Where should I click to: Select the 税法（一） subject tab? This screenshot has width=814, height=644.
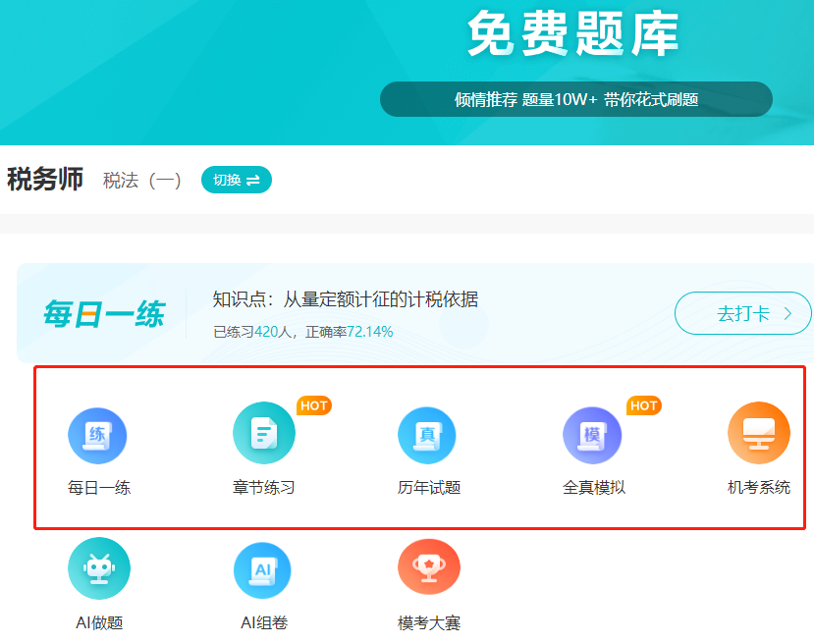click(x=141, y=180)
